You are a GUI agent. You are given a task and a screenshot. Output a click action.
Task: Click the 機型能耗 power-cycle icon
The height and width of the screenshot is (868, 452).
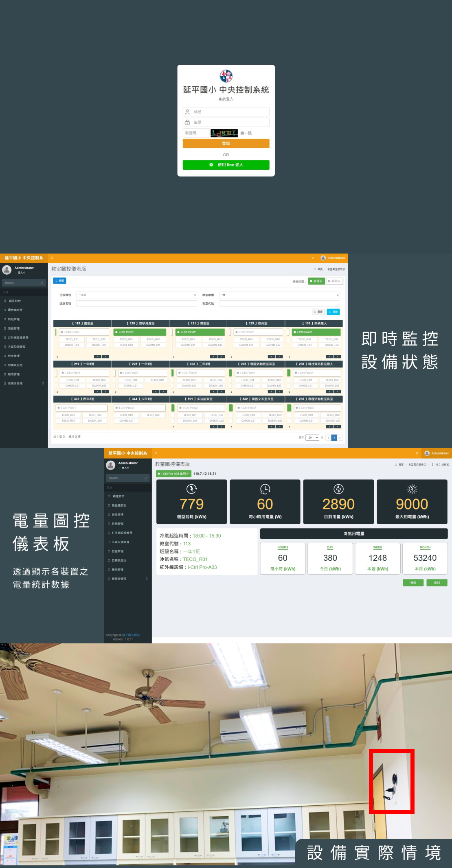coord(192,489)
